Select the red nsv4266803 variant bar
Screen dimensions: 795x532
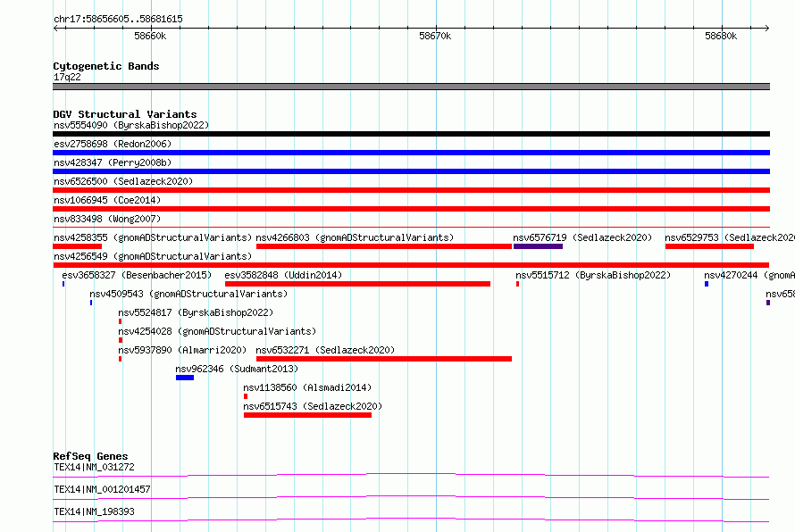(x=384, y=246)
